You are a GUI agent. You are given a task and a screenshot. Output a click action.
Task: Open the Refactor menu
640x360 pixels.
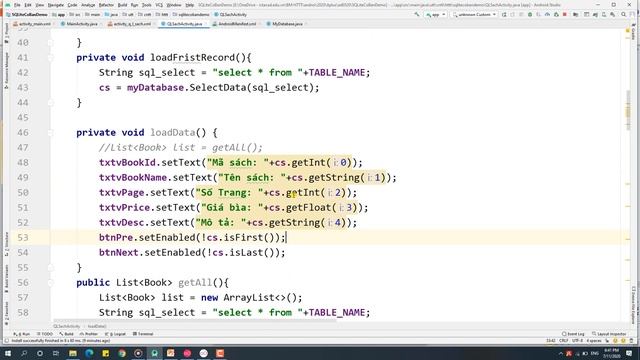pyautogui.click(x=106, y=5)
